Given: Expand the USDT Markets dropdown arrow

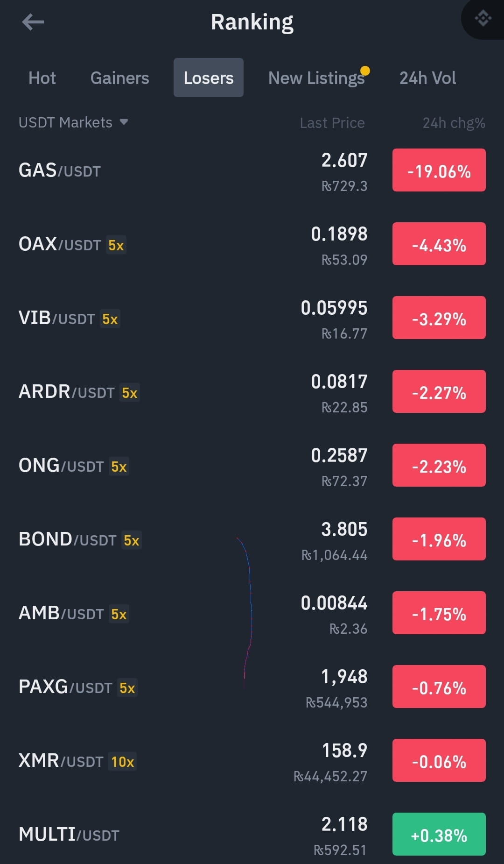Looking at the screenshot, I should coord(124,122).
